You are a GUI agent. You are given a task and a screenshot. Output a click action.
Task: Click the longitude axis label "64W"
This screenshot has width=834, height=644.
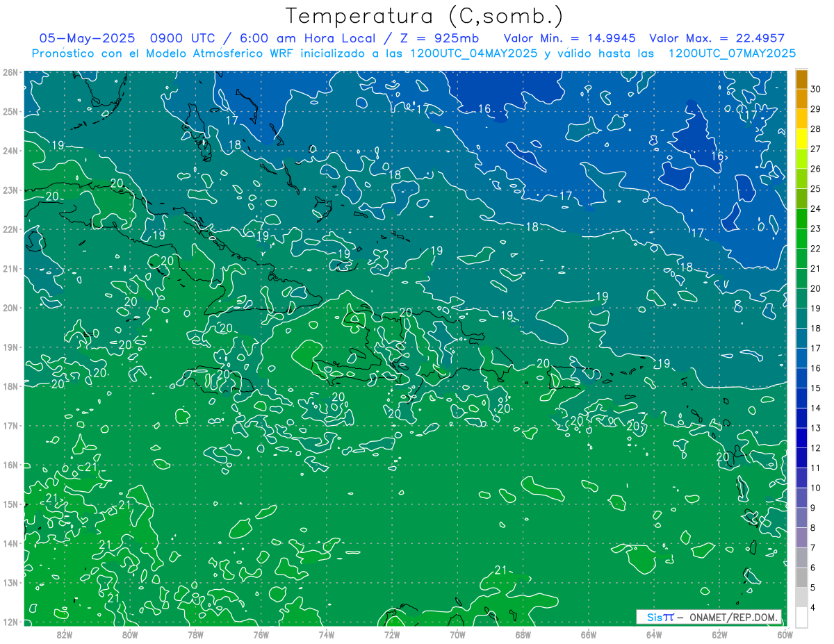pos(654,634)
